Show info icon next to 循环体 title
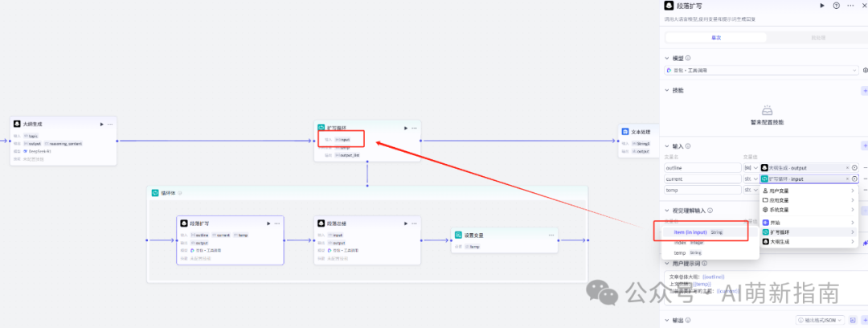868x328 pixels. point(180,194)
